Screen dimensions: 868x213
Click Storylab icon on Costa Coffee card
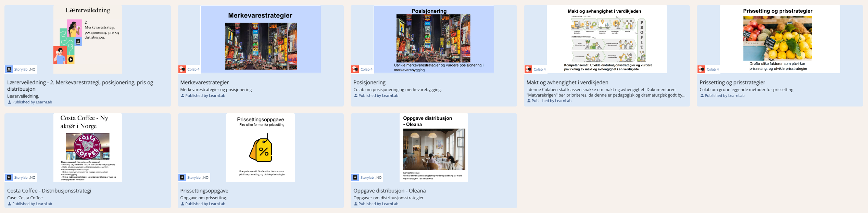point(9,177)
